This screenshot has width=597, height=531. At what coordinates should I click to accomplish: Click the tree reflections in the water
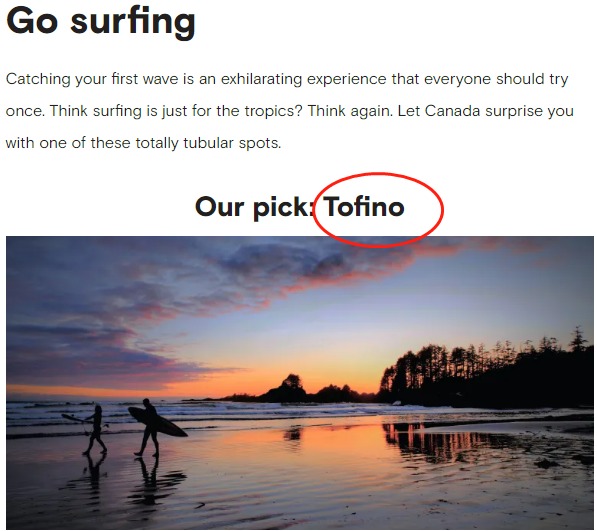pyautogui.click(x=438, y=438)
